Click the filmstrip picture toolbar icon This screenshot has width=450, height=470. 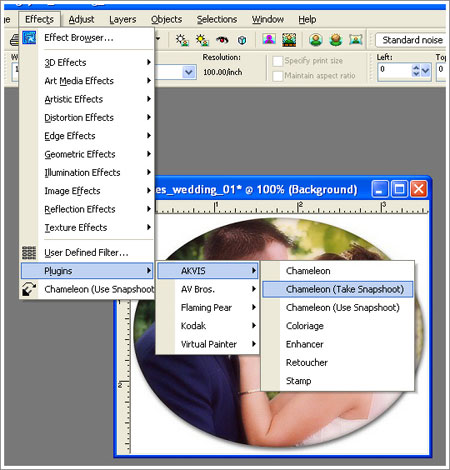289,40
